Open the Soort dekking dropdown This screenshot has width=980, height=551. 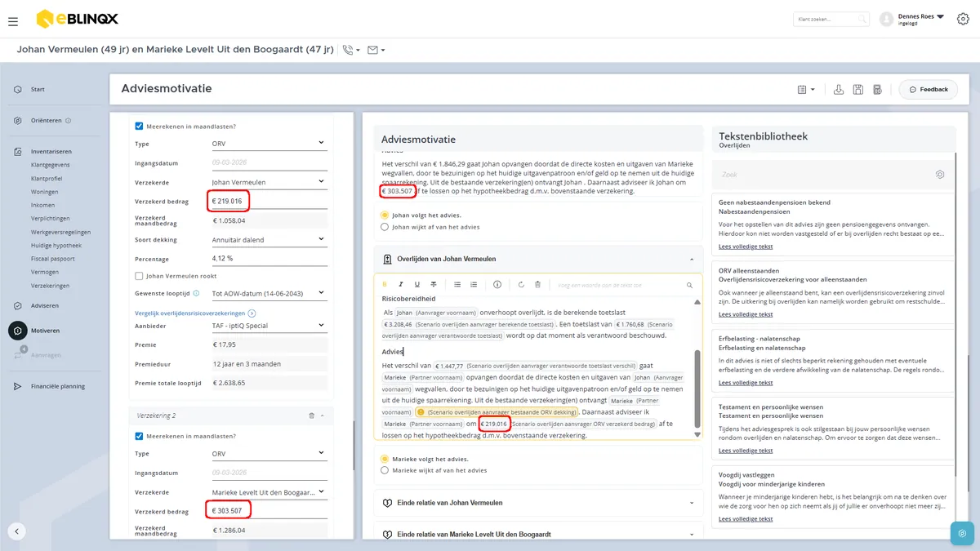[x=268, y=240]
